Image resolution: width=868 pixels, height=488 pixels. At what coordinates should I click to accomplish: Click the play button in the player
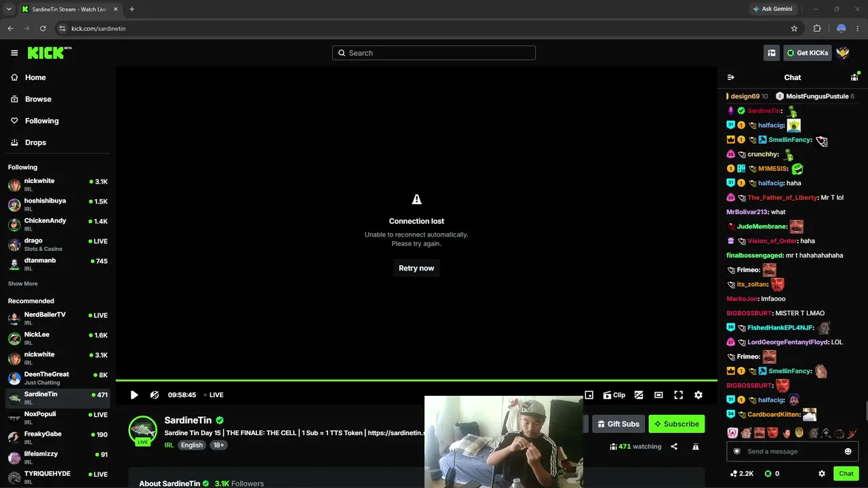[x=134, y=395]
